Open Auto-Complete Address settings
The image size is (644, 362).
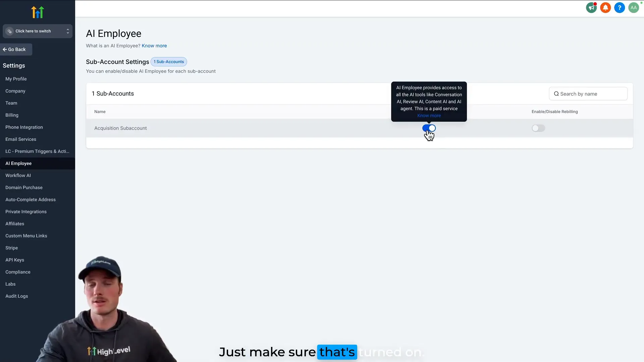pos(30,199)
